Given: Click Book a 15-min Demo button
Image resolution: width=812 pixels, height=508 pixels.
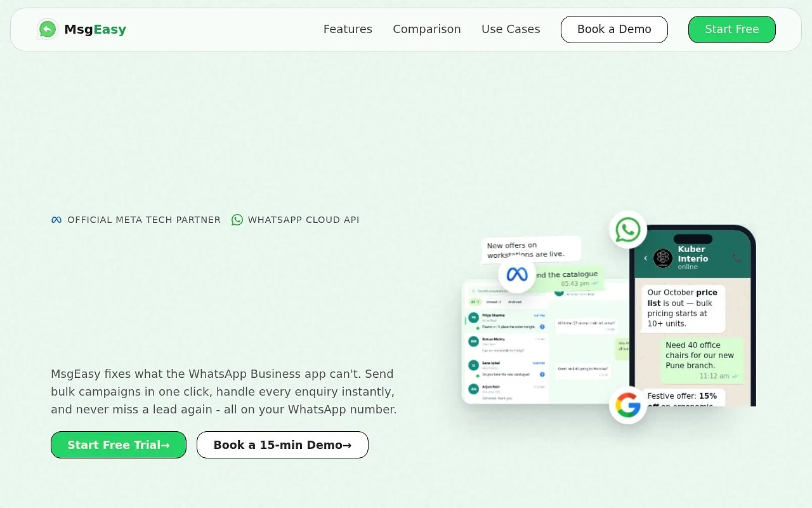Looking at the screenshot, I should point(282,444).
